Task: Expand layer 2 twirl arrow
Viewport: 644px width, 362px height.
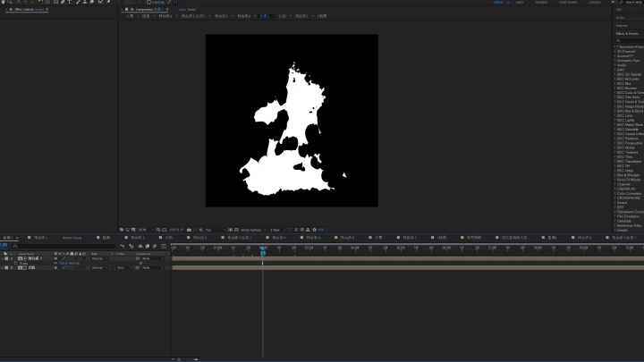Action: 2,267
